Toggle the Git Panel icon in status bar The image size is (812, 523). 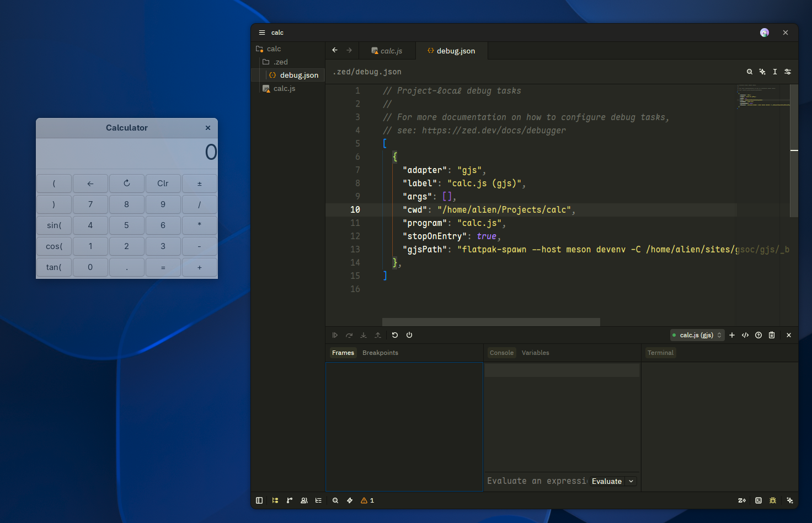[290, 500]
